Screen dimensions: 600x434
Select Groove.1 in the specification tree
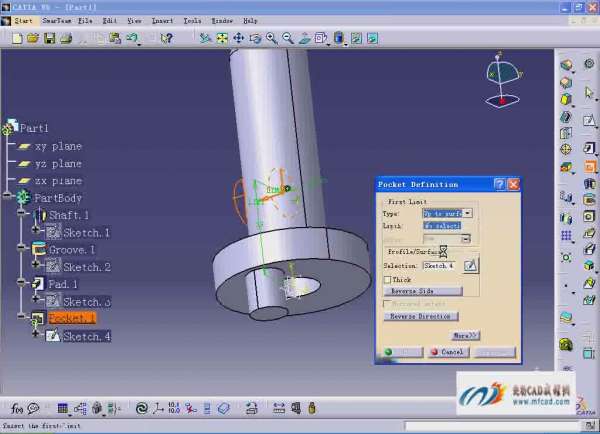(72, 250)
